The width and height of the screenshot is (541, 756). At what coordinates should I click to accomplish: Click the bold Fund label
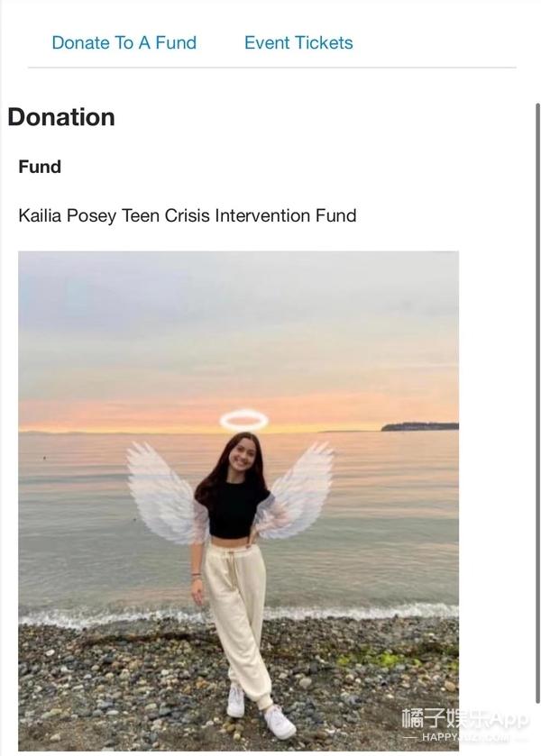[40, 167]
